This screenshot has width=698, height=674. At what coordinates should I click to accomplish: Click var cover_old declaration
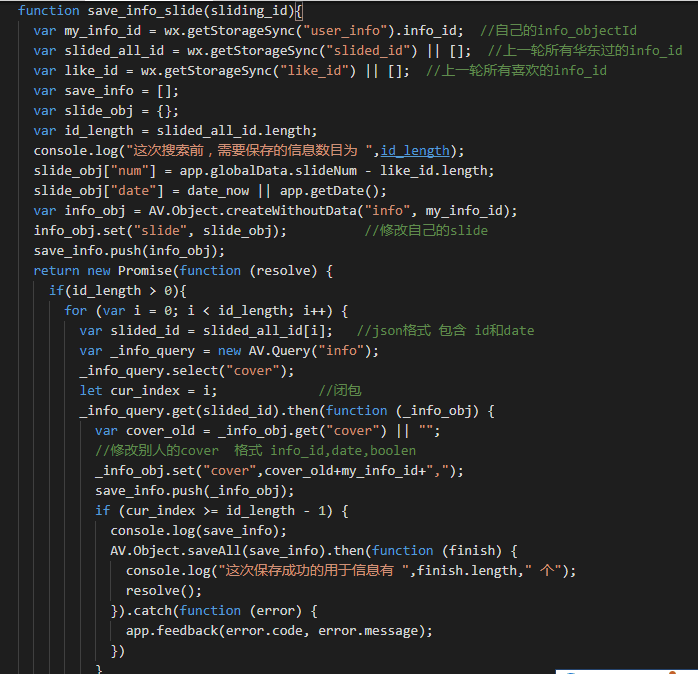click(268, 431)
